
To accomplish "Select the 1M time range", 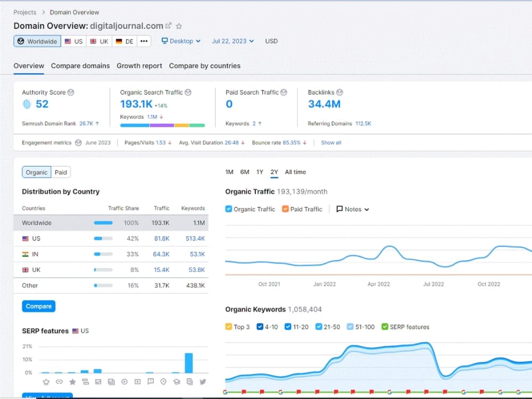I will point(229,172).
